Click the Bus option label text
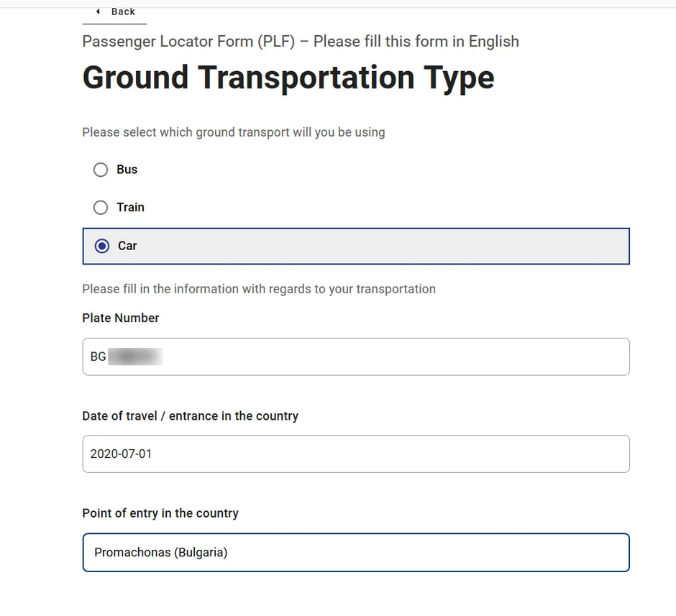676x616 pixels. 127,170
